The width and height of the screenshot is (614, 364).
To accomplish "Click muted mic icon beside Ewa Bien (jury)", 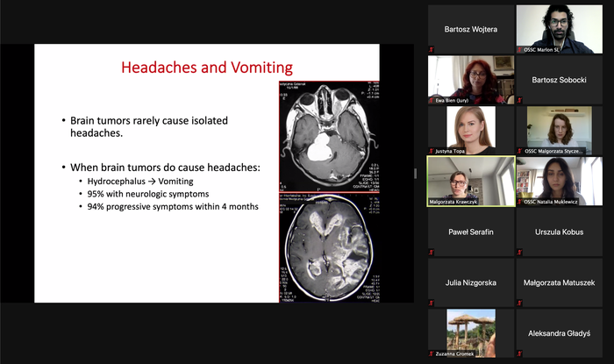I will coord(432,100).
